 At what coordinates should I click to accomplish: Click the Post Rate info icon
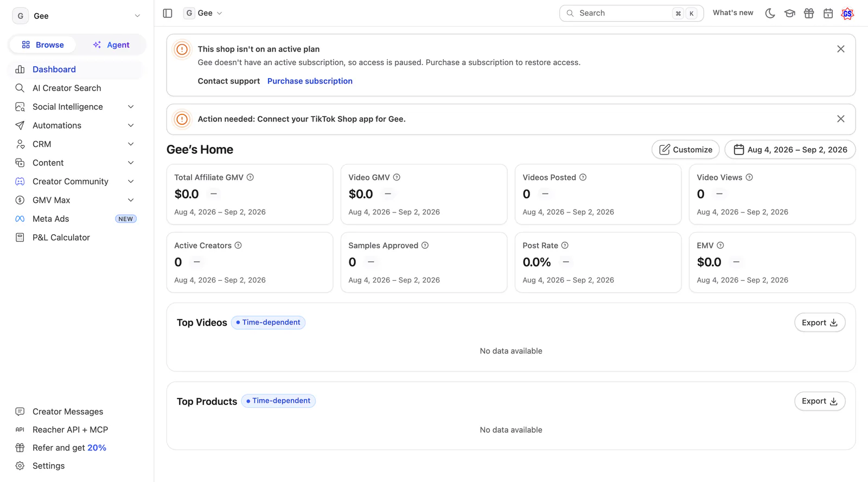(x=565, y=246)
